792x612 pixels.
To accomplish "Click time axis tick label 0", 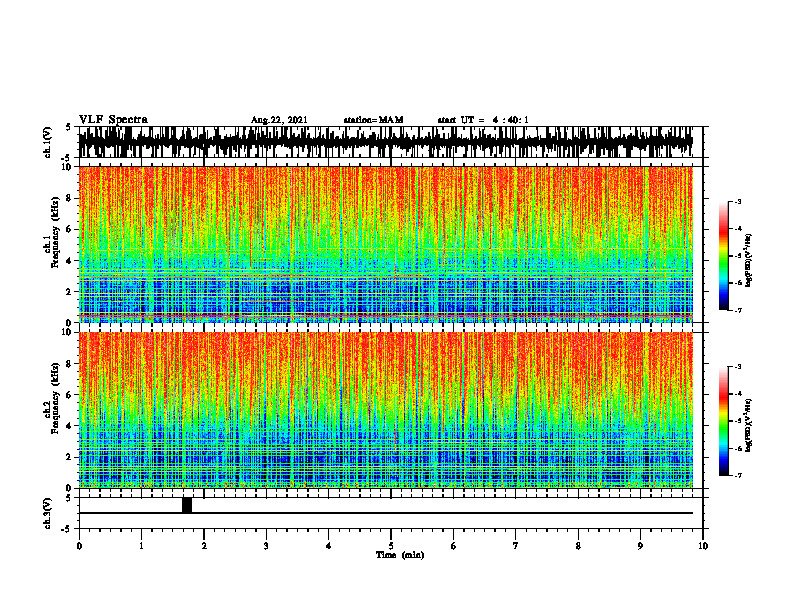I will click(79, 546).
